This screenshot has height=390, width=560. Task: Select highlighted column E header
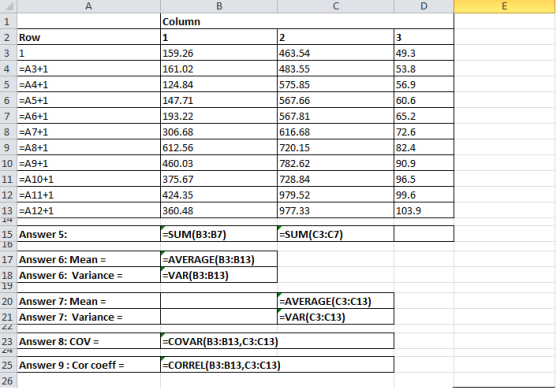tap(504, 6)
